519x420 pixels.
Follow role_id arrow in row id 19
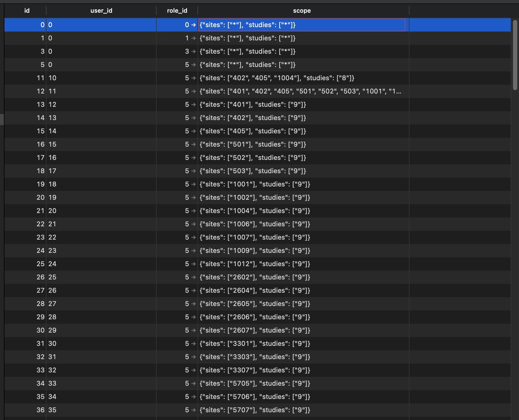(x=193, y=184)
